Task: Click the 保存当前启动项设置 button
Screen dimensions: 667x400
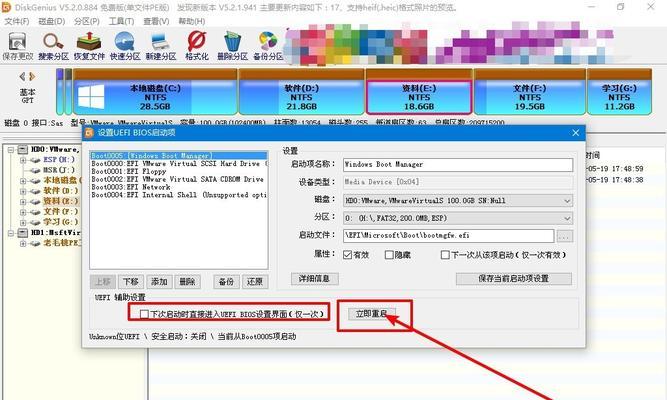Action: pyautogui.click(x=514, y=279)
